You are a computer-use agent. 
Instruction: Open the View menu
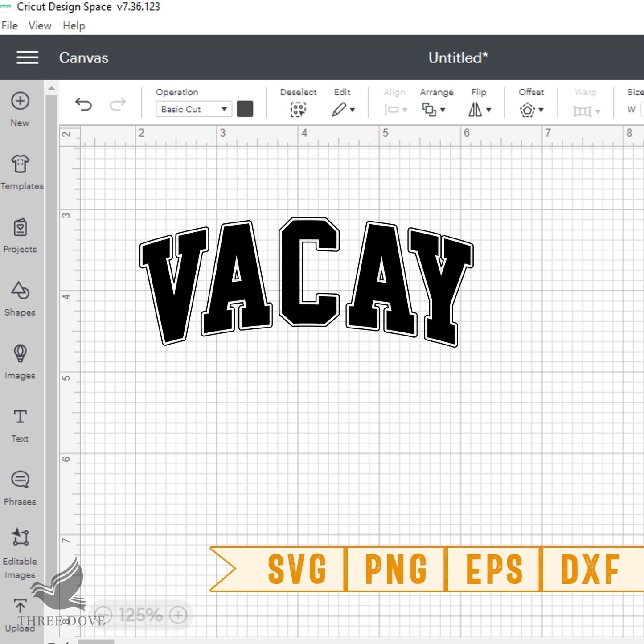[x=40, y=26]
